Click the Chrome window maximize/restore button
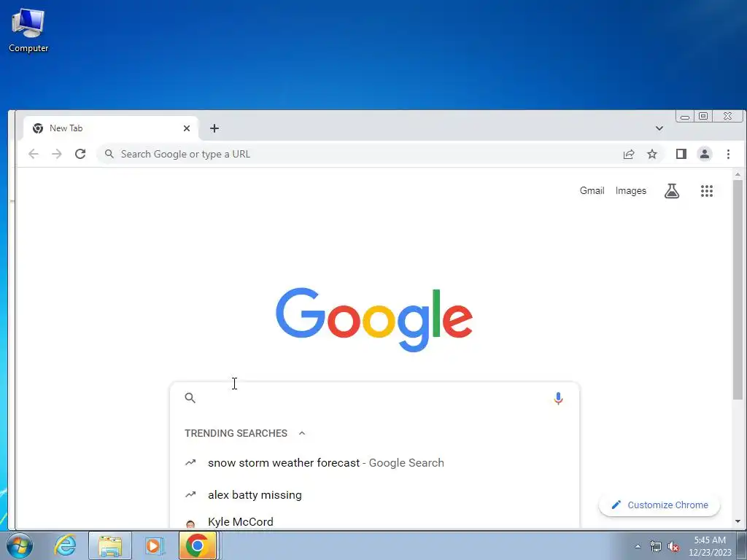Screen dimensions: 747x560 pos(703,116)
